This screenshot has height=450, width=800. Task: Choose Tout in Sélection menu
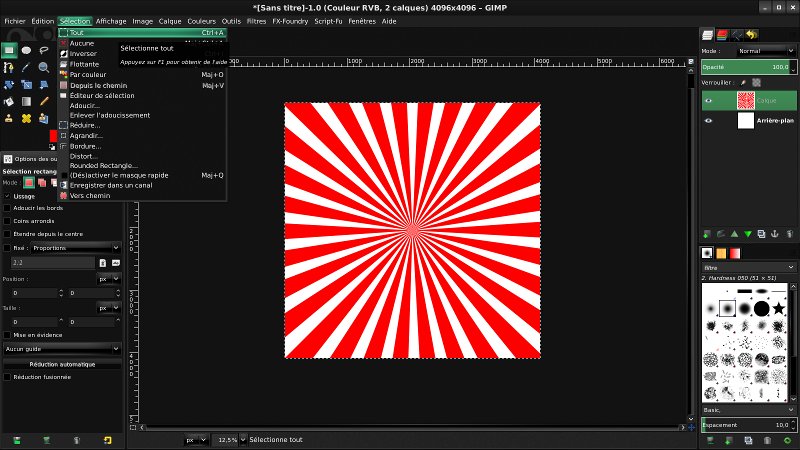tap(142, 33)
